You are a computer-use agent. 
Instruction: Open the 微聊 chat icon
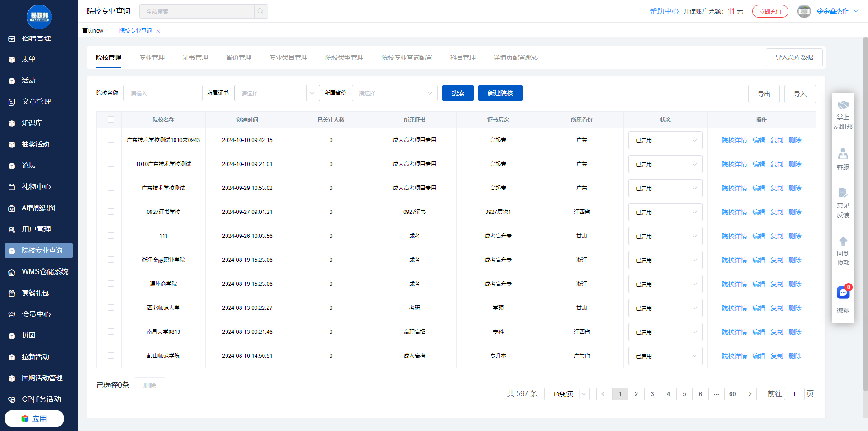[843, 293]
